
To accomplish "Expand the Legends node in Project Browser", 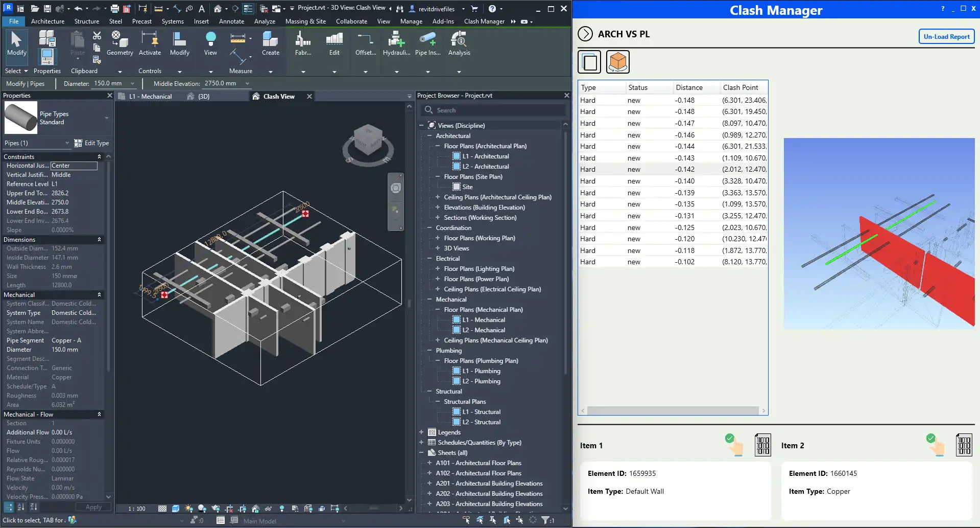I will click(x=421, y=432).
